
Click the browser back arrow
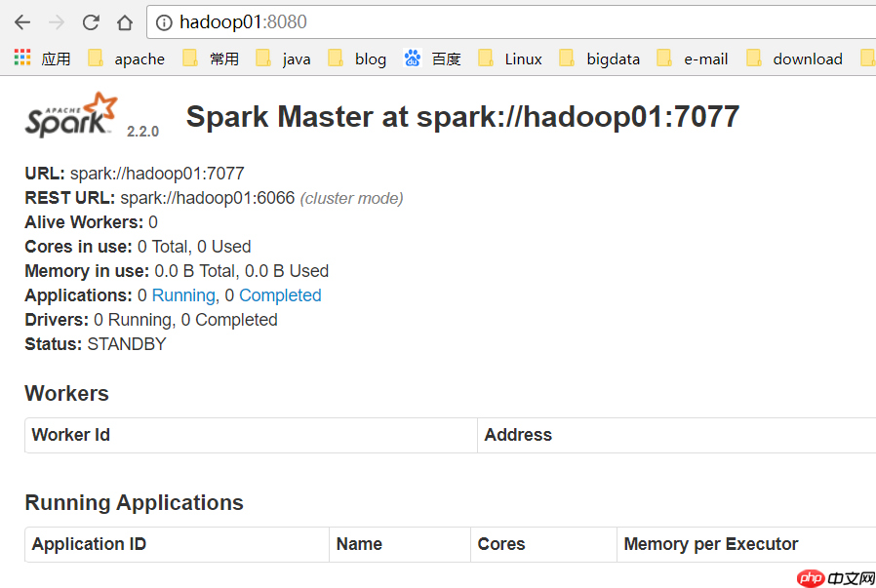pyautogui.click(x=21, y=21)
